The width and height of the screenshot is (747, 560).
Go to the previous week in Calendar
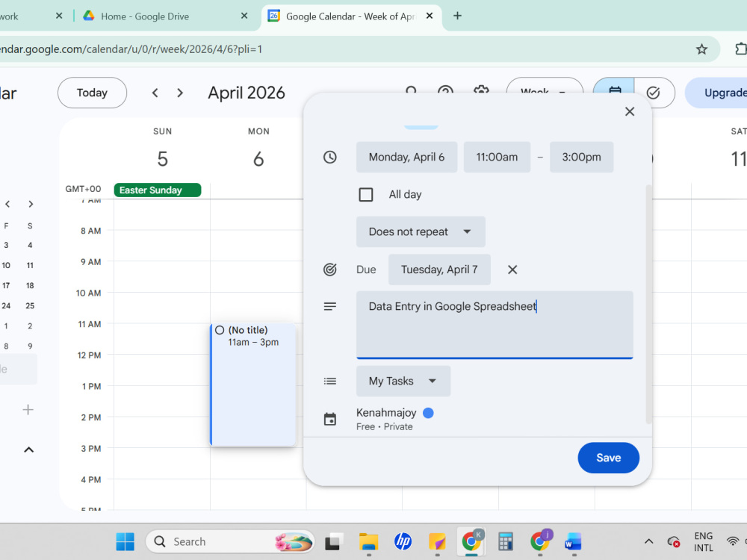[x=155, y=93]
